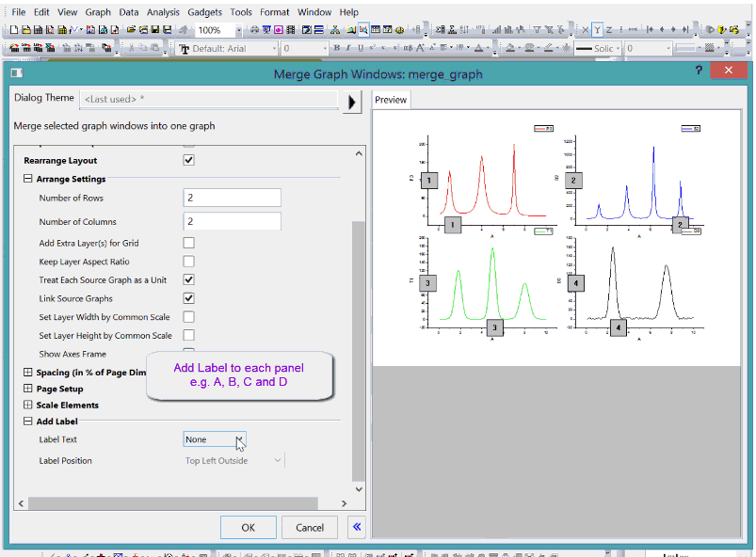Click the New Folder toolbar icon

[26, 30]
